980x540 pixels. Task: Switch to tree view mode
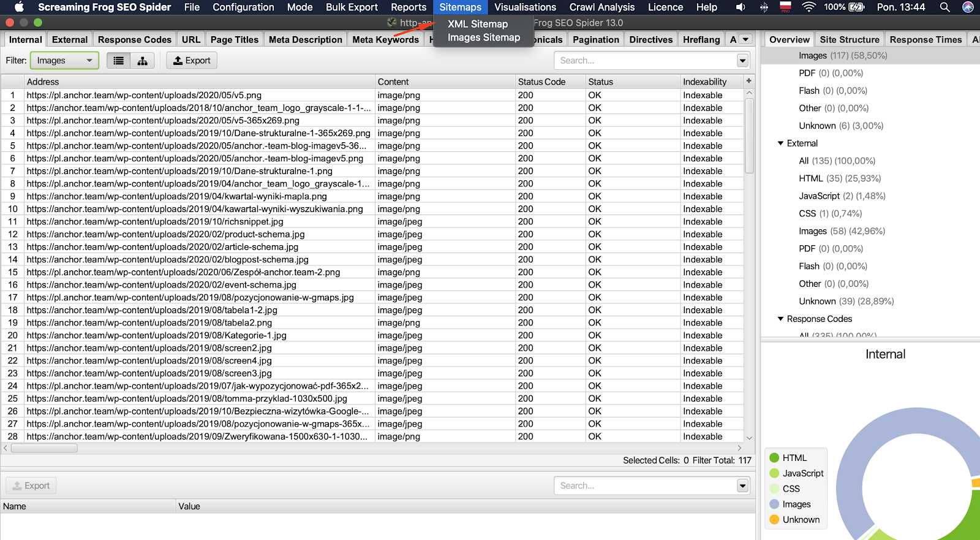point(142,61)
